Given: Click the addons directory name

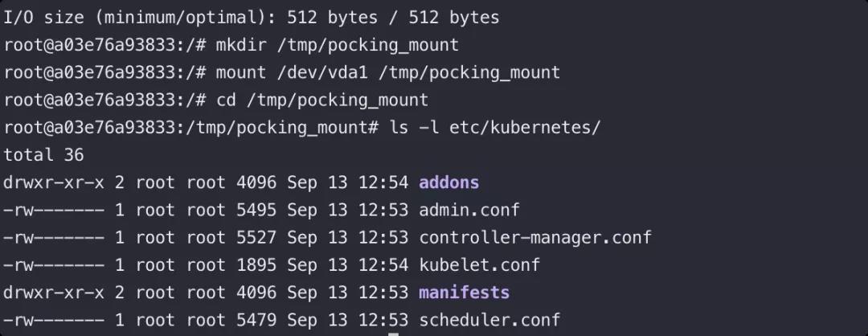Looking at the screenshot, I should [449, 182].
